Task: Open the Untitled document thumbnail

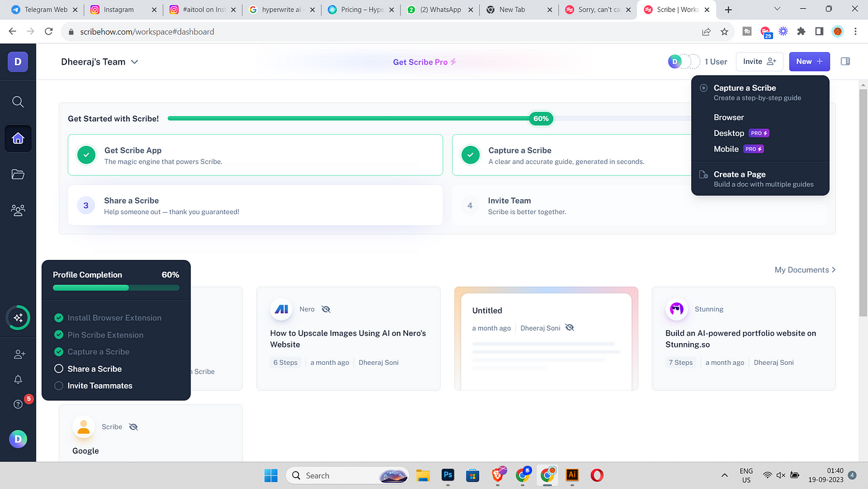Action: 546,338
